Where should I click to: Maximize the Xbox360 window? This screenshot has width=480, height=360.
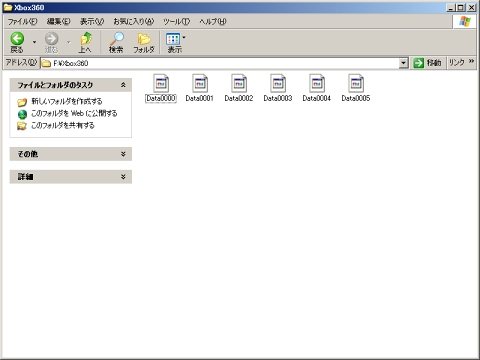point(461,7)
